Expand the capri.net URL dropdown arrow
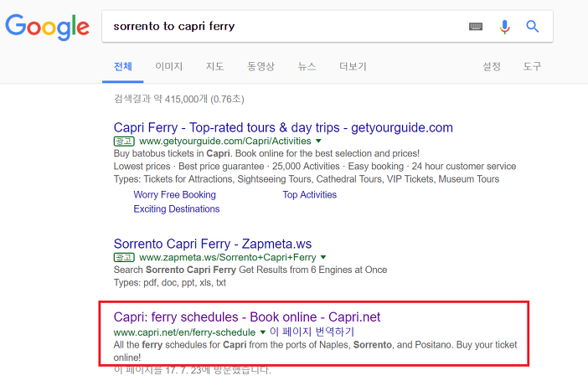 pos(262,332)
